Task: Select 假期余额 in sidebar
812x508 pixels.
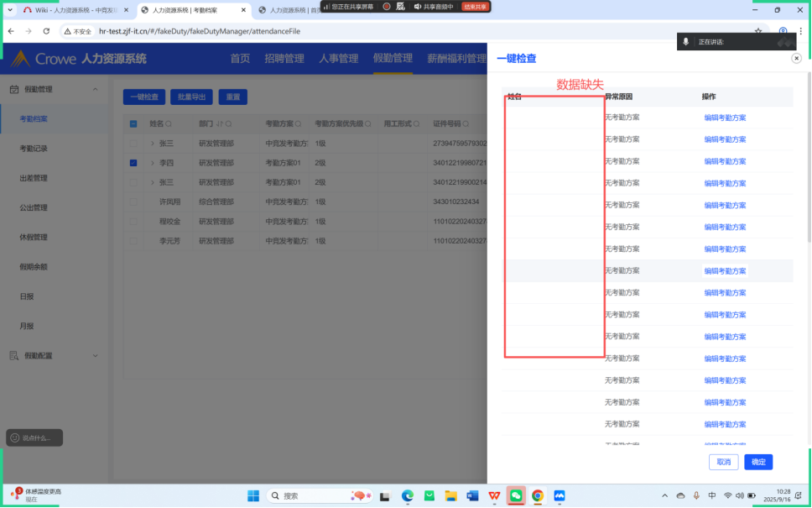Action: click(x=34, y=266)
